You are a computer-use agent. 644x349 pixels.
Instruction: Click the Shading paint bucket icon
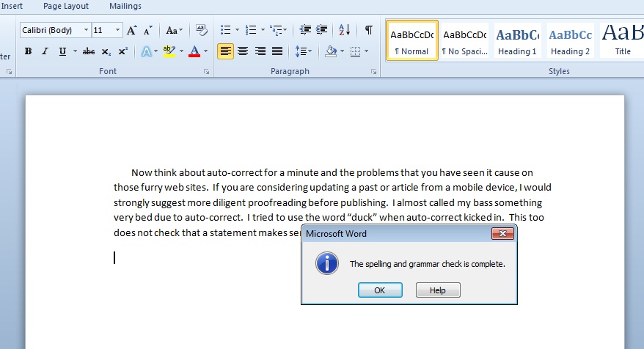(331, 51)
